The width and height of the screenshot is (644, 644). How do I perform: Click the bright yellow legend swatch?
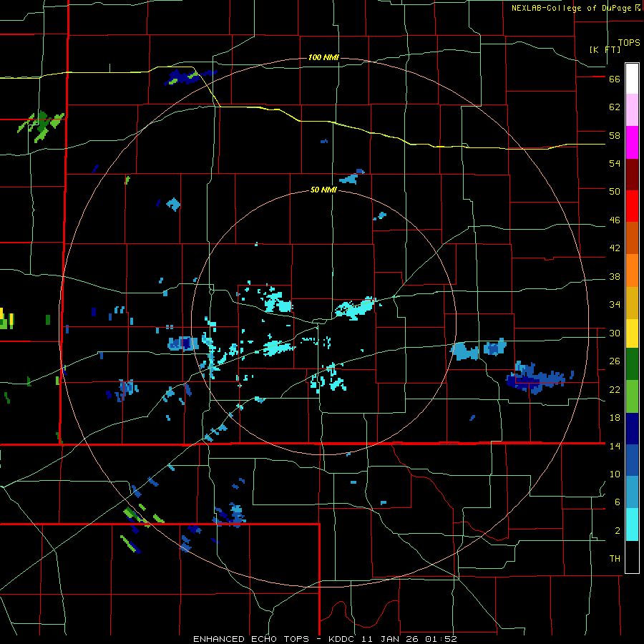tap(632, 333)
